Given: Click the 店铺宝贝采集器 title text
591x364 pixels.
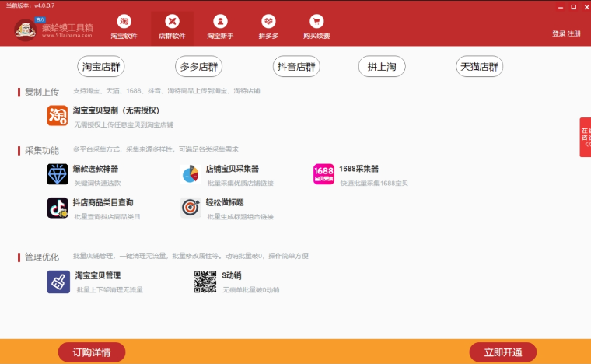Looking at the screenshot, I should coord(233,169).
